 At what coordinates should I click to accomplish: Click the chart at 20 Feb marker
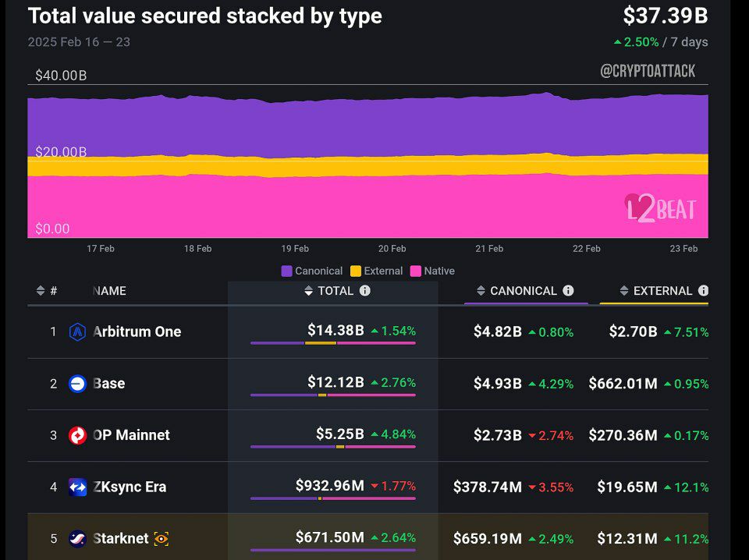point(392,249)
